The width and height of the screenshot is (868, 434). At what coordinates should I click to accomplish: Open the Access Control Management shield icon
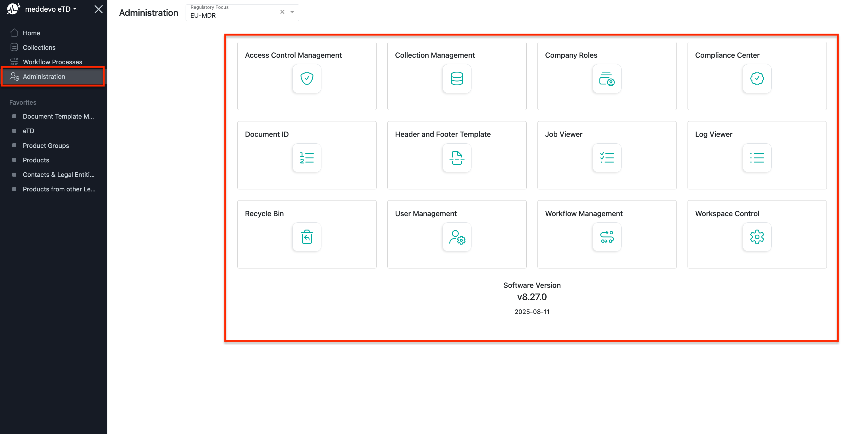tap(307, 78)
